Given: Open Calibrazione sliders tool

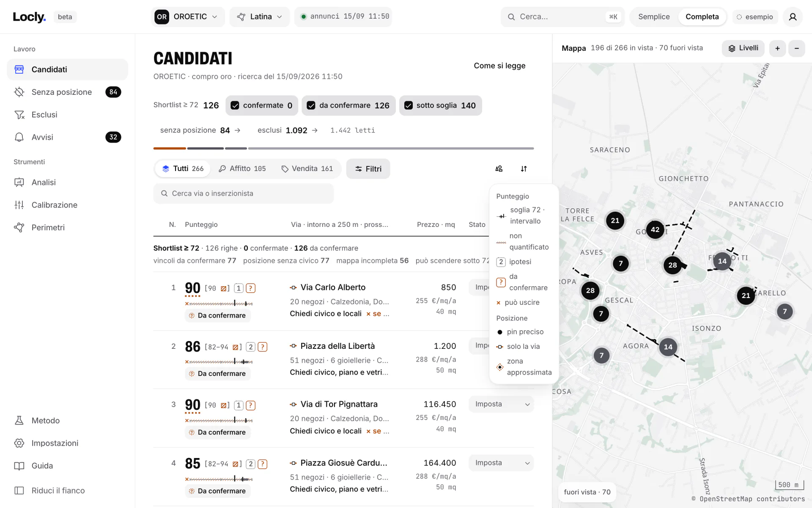Looking at the screenshot, I should [x=67, y=205].
